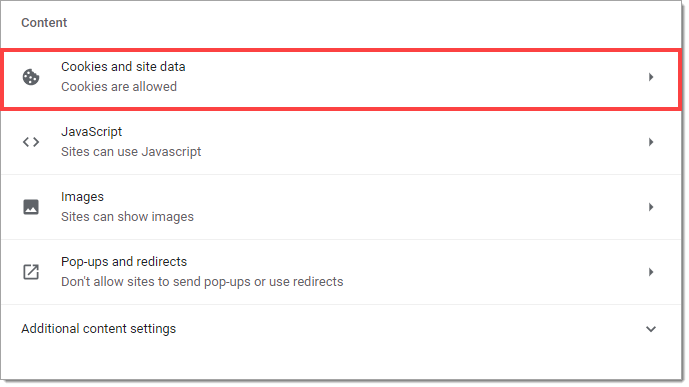The width and height of the screenshot is (689, 387).
Task: Click the Content section heading
Action: pyautogui.click(x=44, y=22)
